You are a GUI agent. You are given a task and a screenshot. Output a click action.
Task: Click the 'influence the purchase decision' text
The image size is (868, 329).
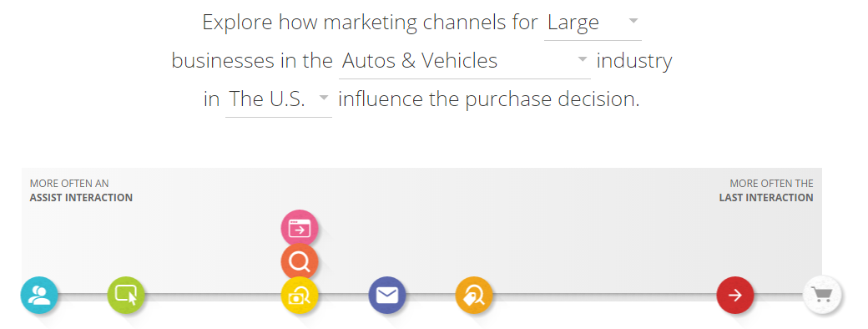(x=489, y=99)
